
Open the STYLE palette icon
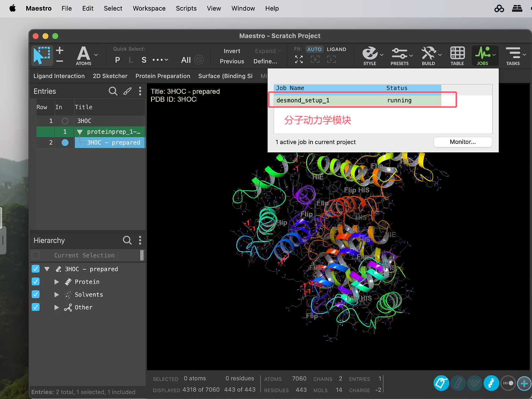pos(370,56)
